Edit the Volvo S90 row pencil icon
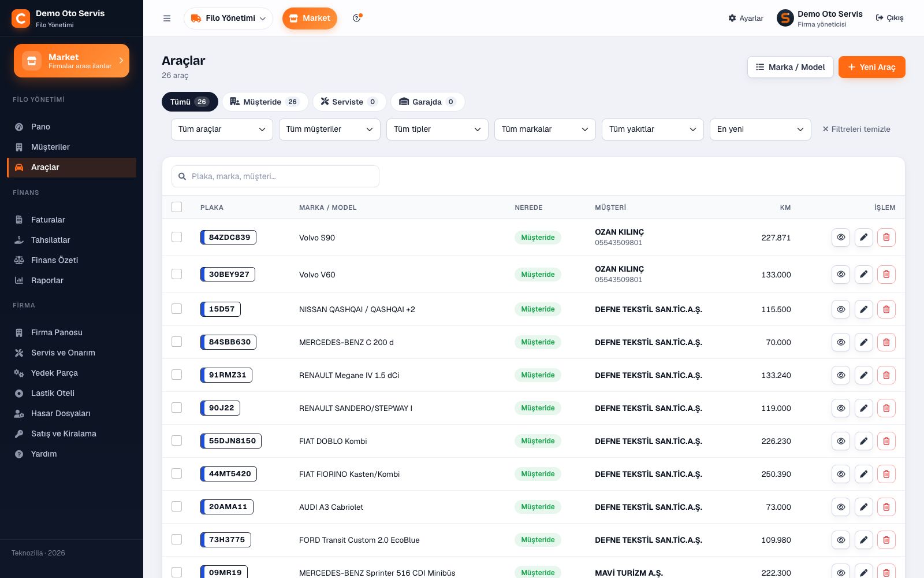Viewport: 924px width, 578px height. (x=863, y=238)
